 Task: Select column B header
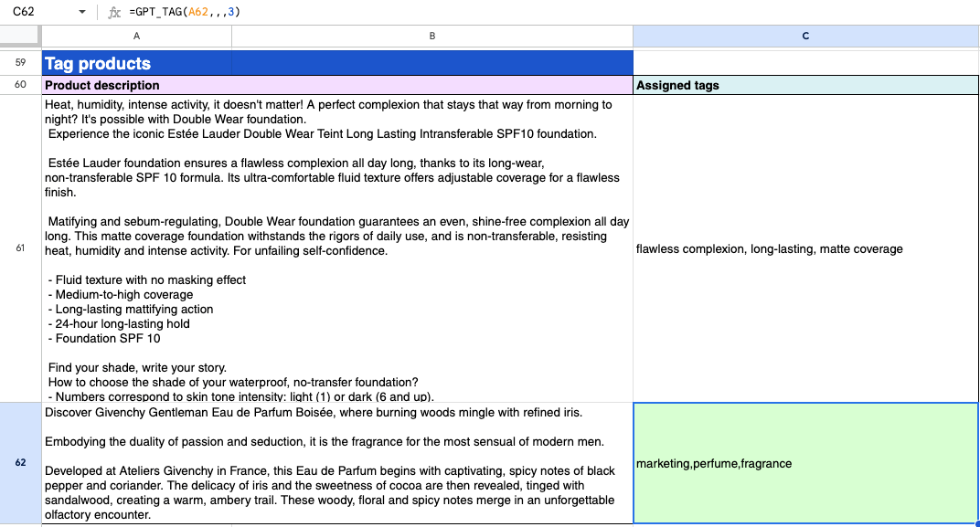(431, 36)
